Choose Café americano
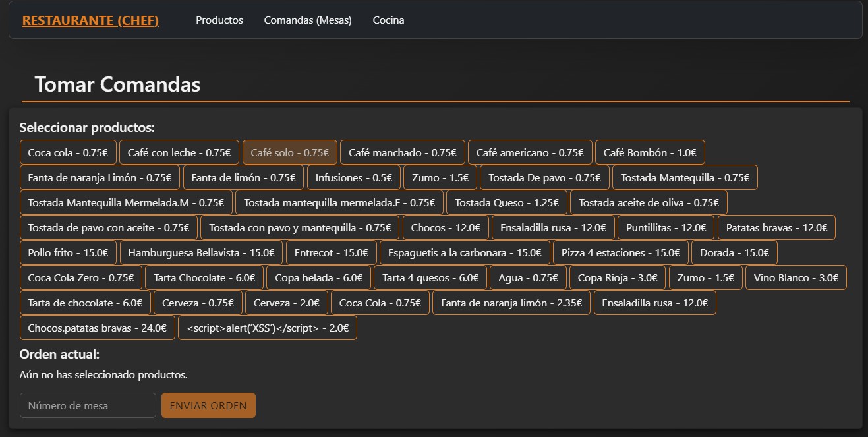The width and height of the screenshot is (868, 437). pos(530,152)
